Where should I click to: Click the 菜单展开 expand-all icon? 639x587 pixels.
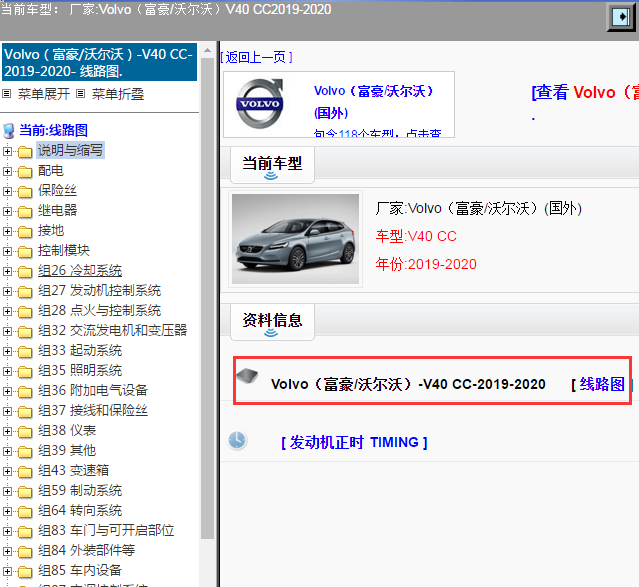click(x=7, y=94)
